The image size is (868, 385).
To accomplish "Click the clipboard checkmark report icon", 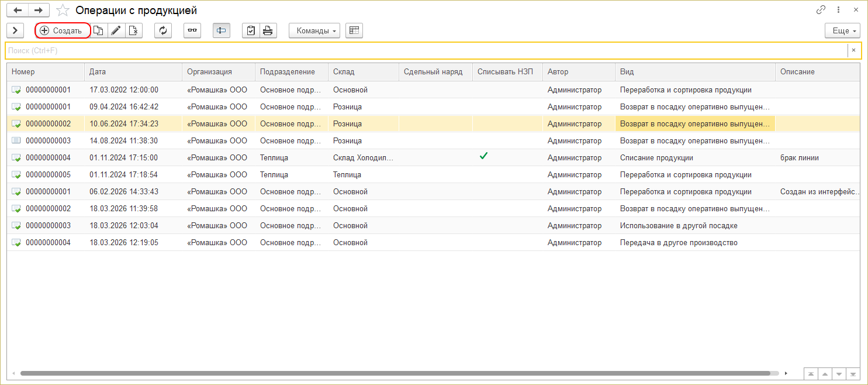I will tap(251, 31).
